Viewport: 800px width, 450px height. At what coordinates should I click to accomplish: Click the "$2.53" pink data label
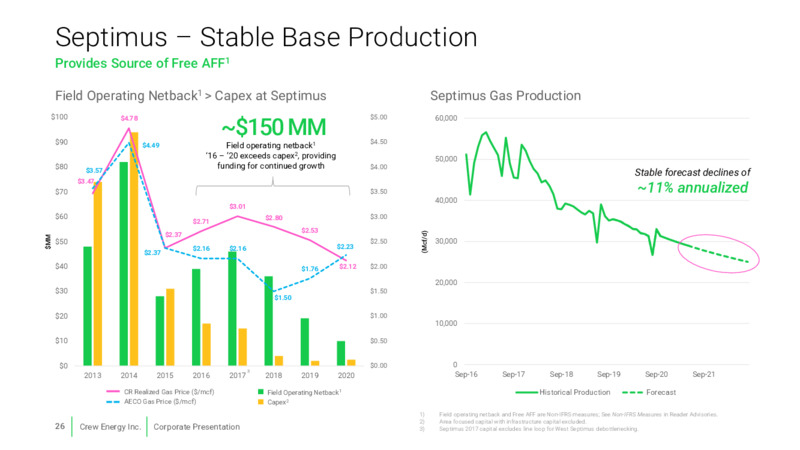(310, 231)
